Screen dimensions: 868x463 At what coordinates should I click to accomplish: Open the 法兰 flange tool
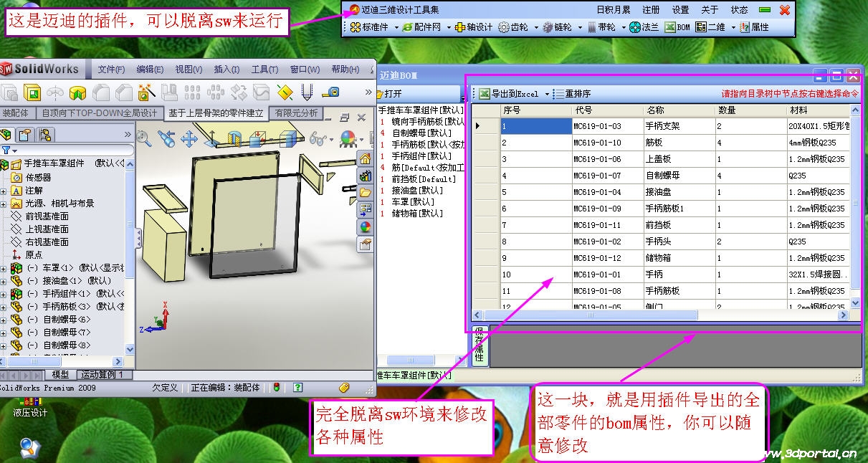point(644,27)
